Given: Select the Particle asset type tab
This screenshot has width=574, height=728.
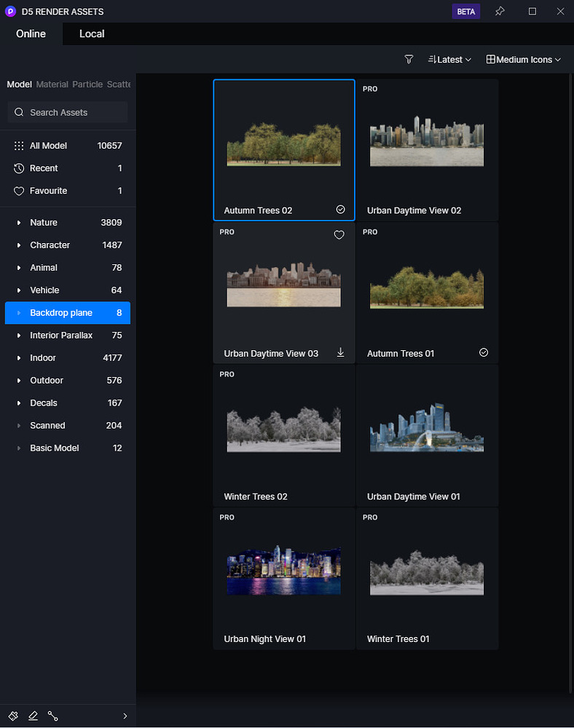Looking at the screenshot, I should [87, 84].
